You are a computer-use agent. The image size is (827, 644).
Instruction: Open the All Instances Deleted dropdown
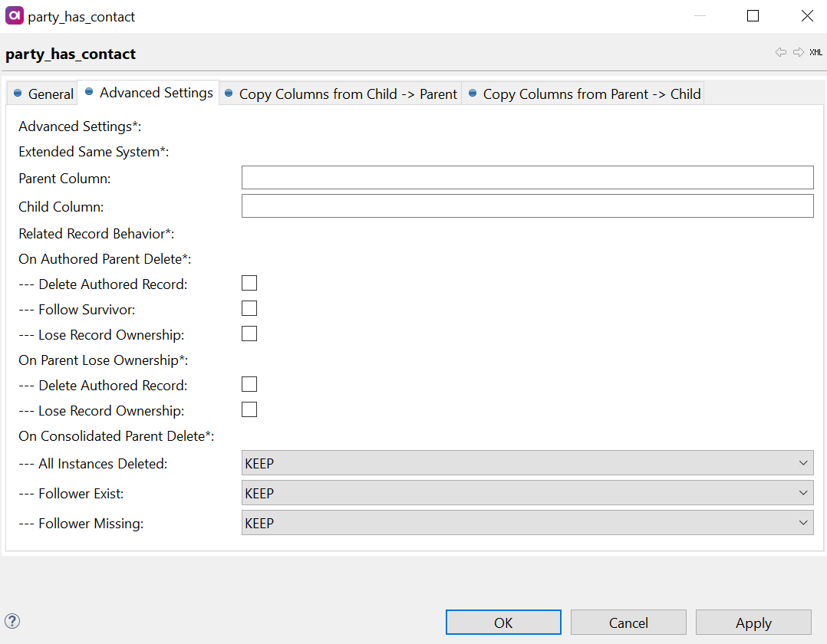(803, 463)
